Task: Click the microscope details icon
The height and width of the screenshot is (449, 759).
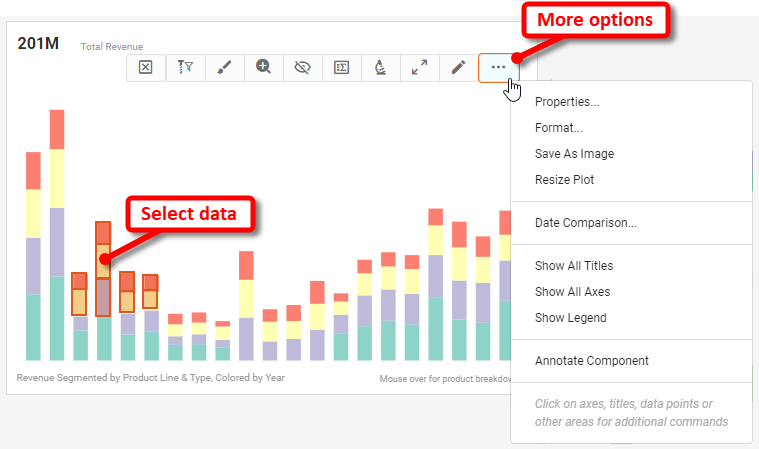Action: point(380,67)
